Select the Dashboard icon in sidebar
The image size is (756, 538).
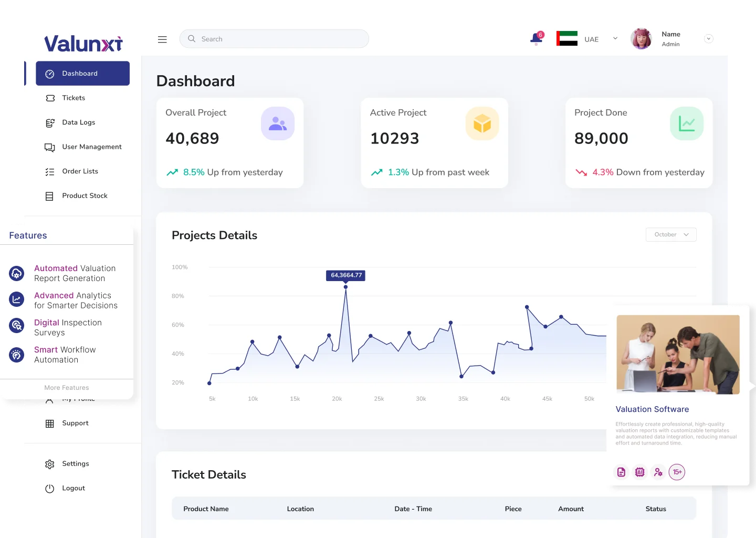pyautogui.click(x=49, y=74)
